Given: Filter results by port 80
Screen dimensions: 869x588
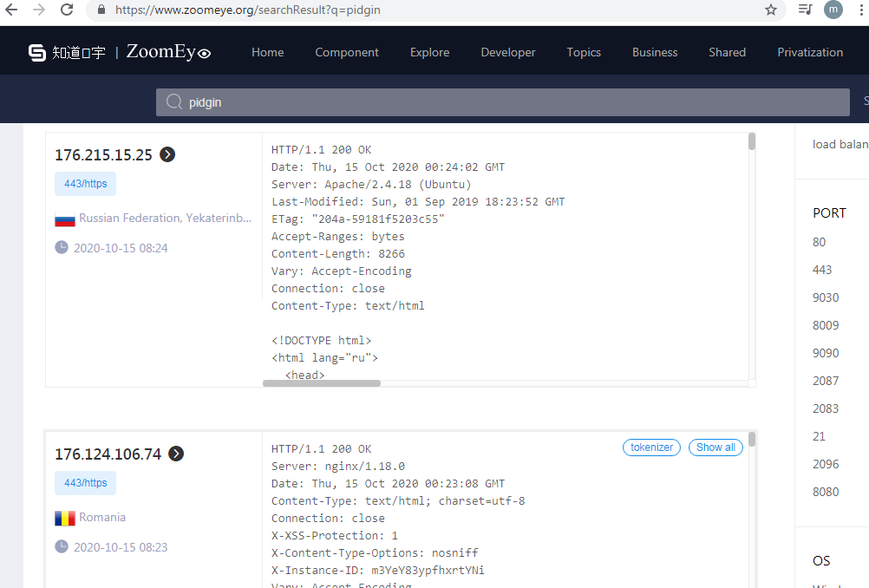Looking at the screenshot, I should click(x=819, y=242).
